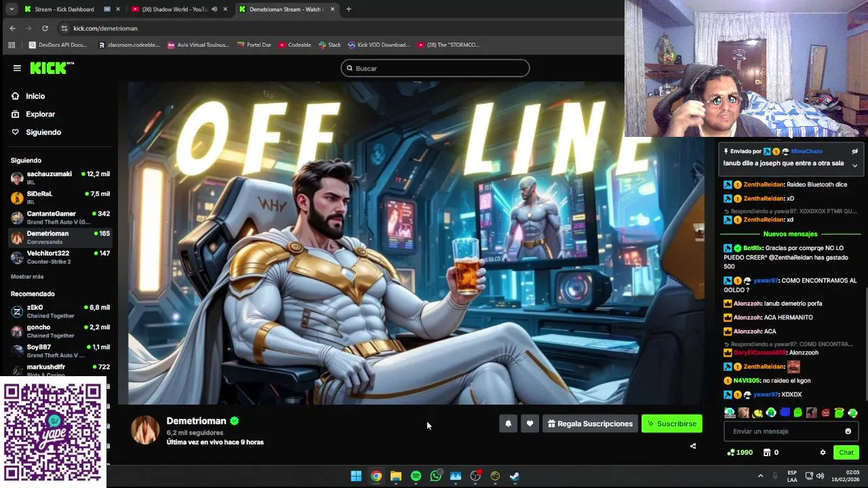The image size is (868, 488).
Task: Click Regala Suscripciones button
Action: (590, 424)
